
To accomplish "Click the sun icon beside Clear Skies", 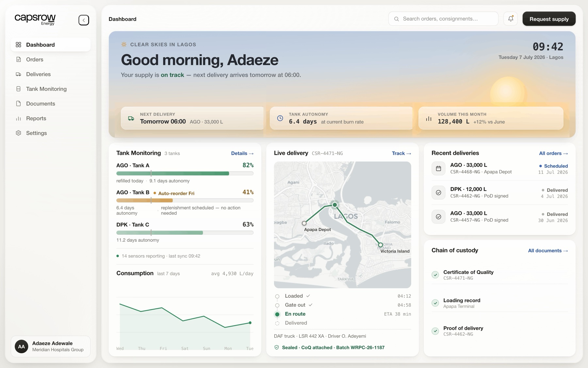I will click(124, 44).
